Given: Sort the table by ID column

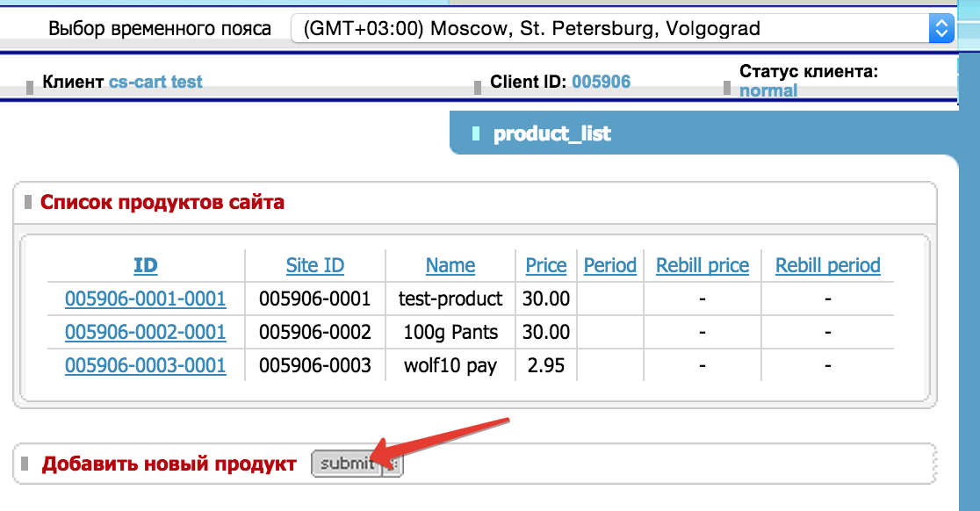Looking at the screenshot, I should pyautogui.click(x=146, y=265).
